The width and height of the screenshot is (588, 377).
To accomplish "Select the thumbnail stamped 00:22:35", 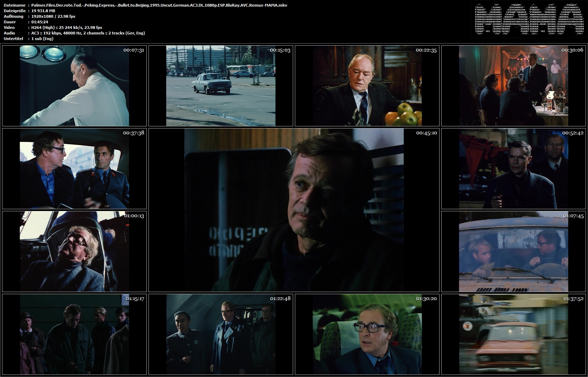I will tap(367, 86).
